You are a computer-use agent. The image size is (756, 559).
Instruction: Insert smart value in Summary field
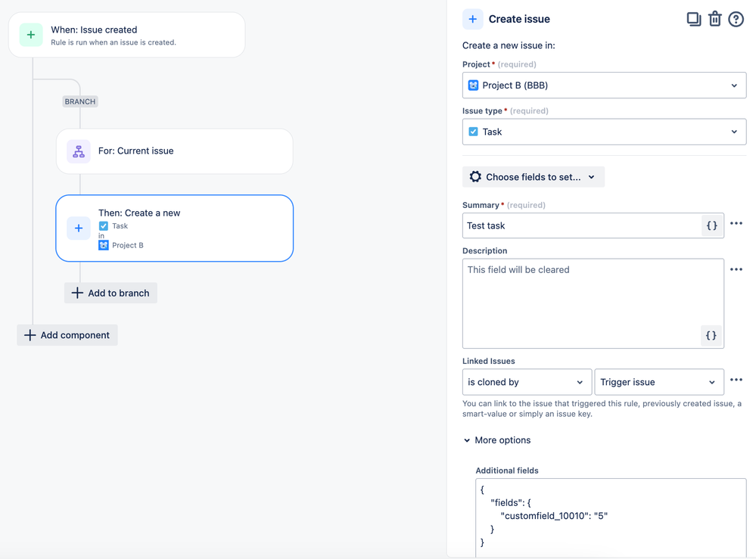click(711, 225)
